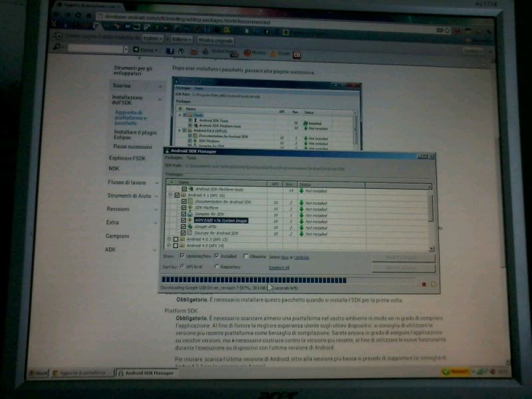The height and width of the screenshot is (399, 532).
Task: Click the Documentation for Android SDK icon
Action: pyautogui.click(x=190, y=201)
